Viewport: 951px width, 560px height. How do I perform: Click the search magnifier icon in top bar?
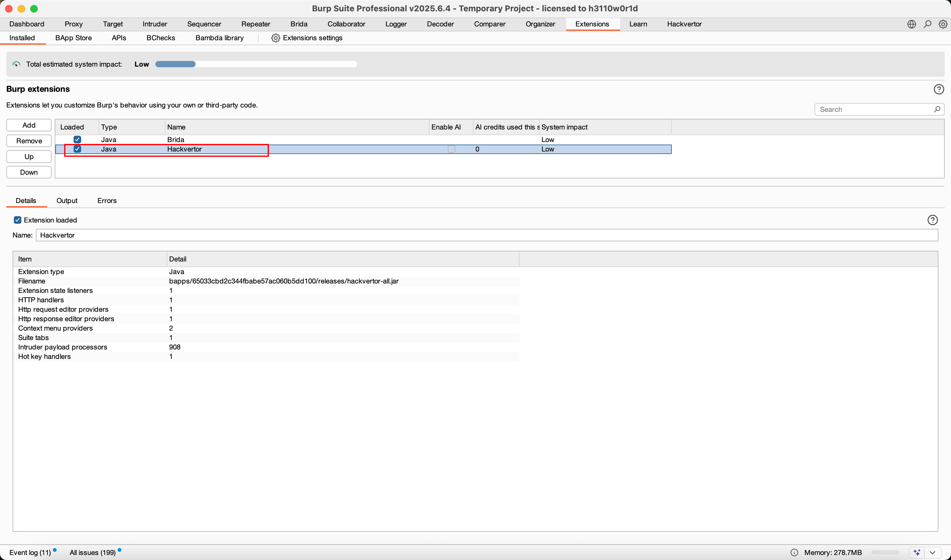pos(927,24)
